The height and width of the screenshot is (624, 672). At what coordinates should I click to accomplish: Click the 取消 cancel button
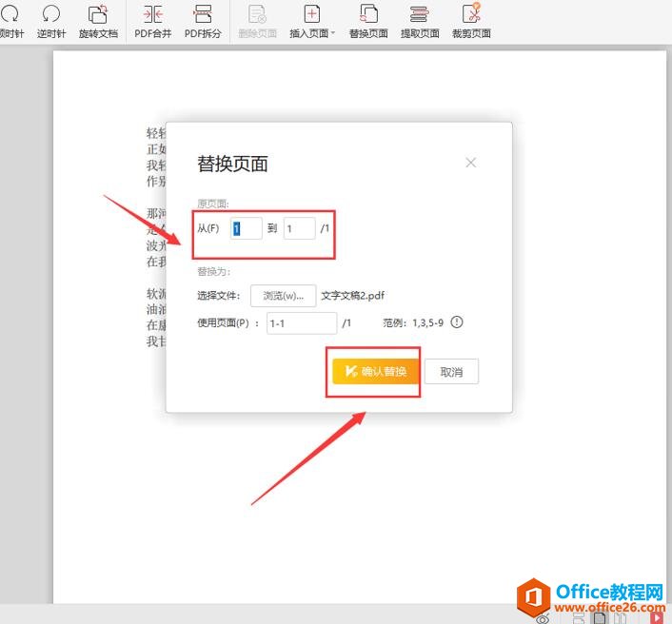point(451,371)
